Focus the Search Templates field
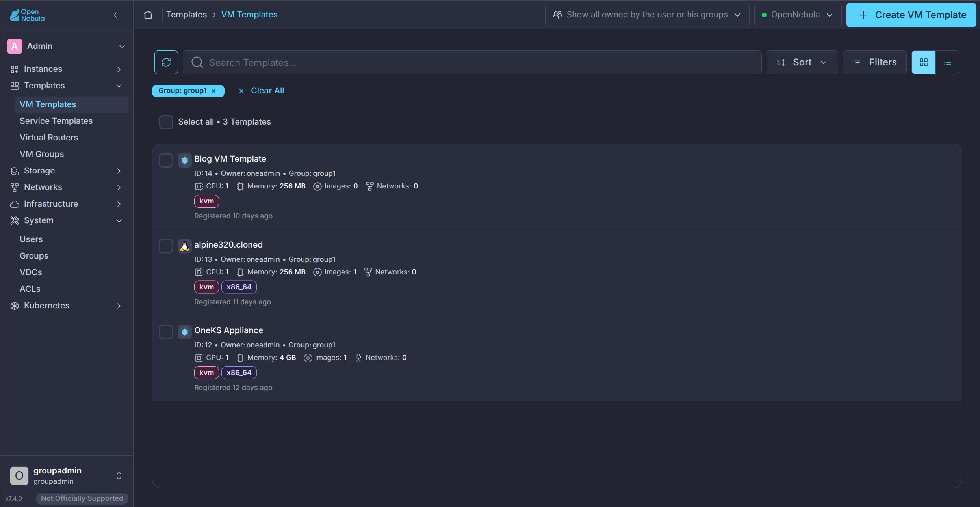The image size is (980, 507). [472, 62]
